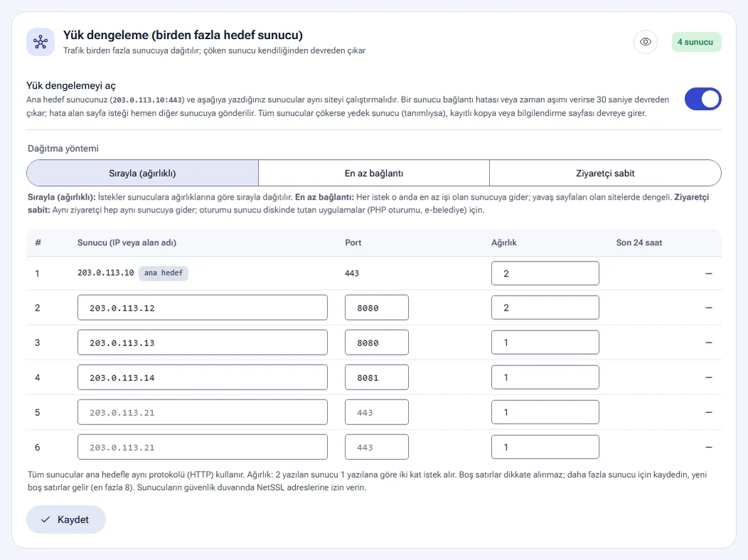This screenshot has height=560, width=748.
Task: Select the Sırayla (ağırlıklı) method
Action: coord(143,173)
